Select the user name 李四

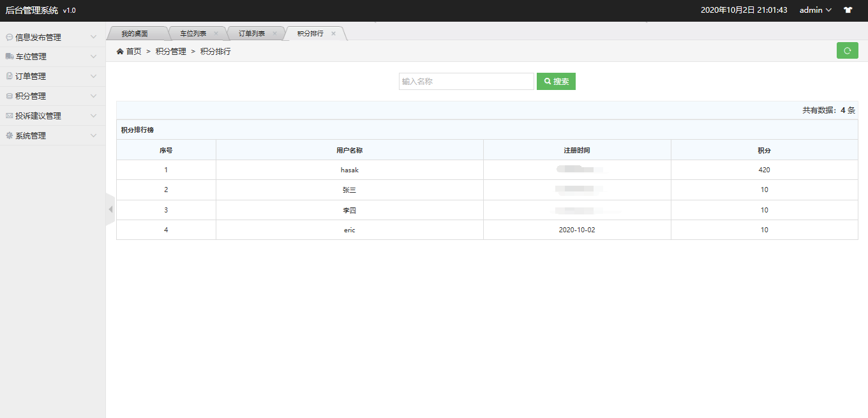pos(350,210)
